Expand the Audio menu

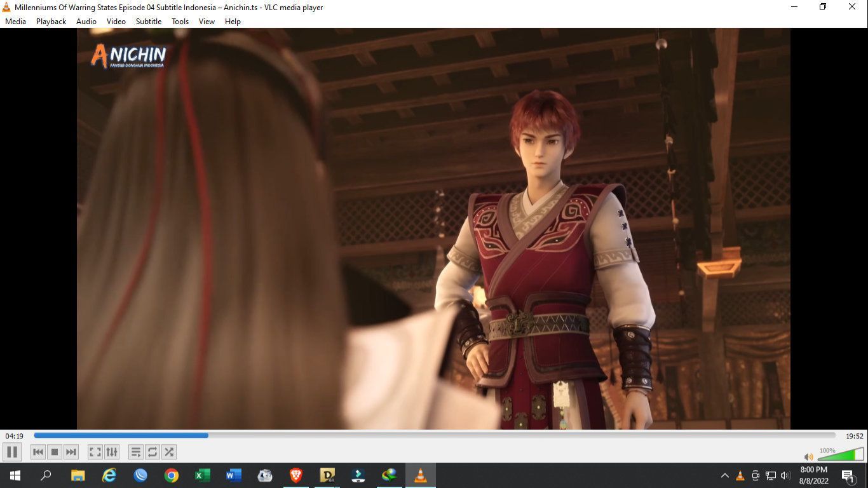86,21
